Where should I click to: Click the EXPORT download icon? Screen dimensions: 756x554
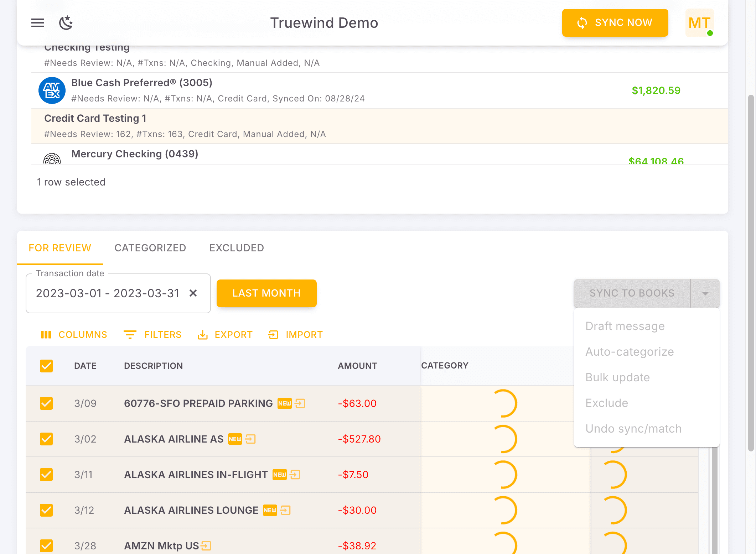(x=203, y=335)
